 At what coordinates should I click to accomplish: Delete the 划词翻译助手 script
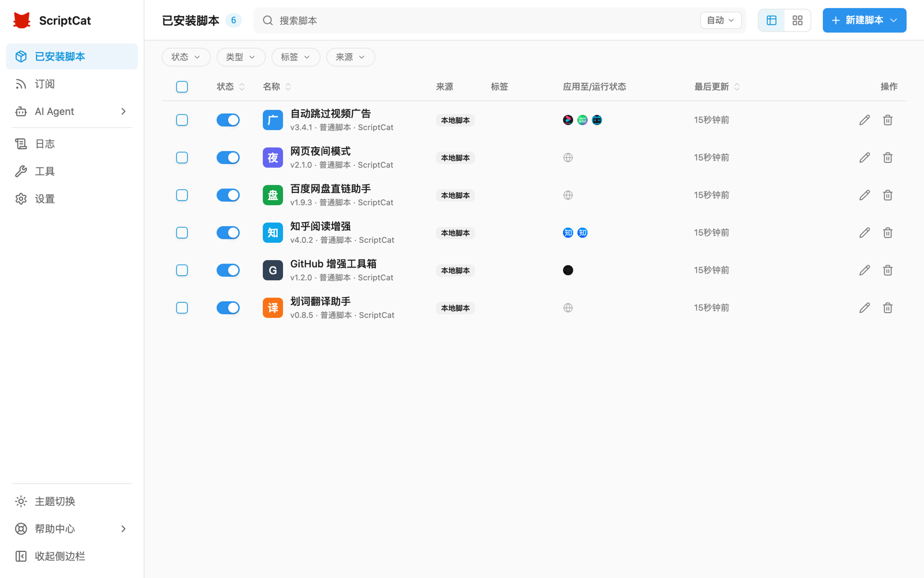[888, 308]
